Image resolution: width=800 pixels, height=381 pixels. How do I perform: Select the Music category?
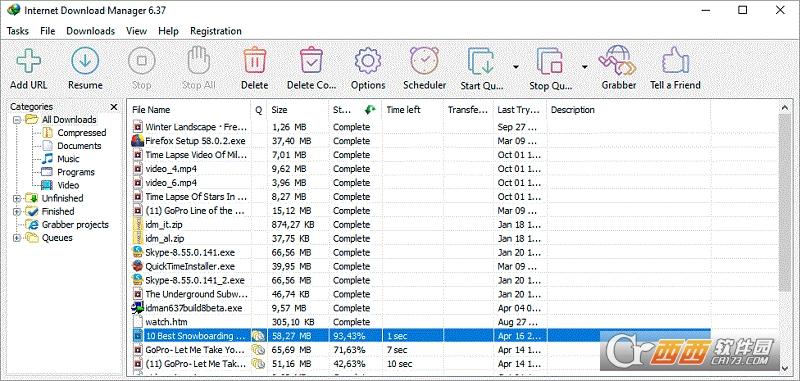(x=68, y=159)
